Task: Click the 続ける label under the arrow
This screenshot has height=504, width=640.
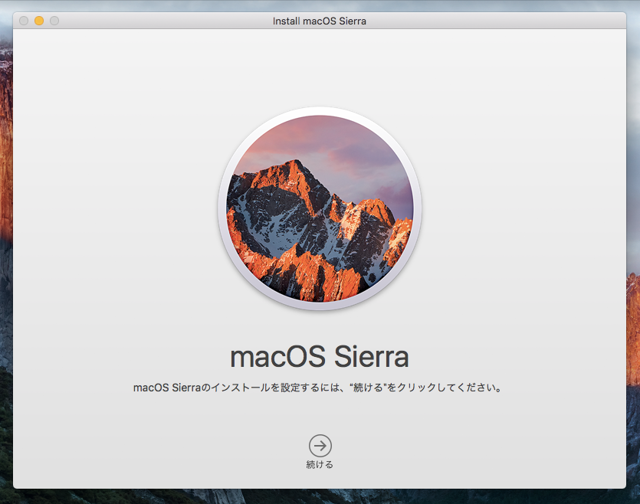Action: (x=320, y=464)
